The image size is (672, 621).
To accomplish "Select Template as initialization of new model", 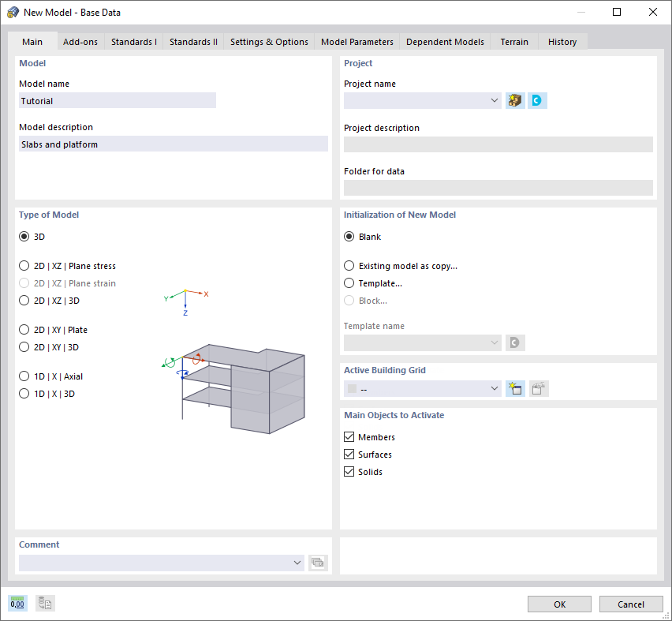I will tap(349, 282).
